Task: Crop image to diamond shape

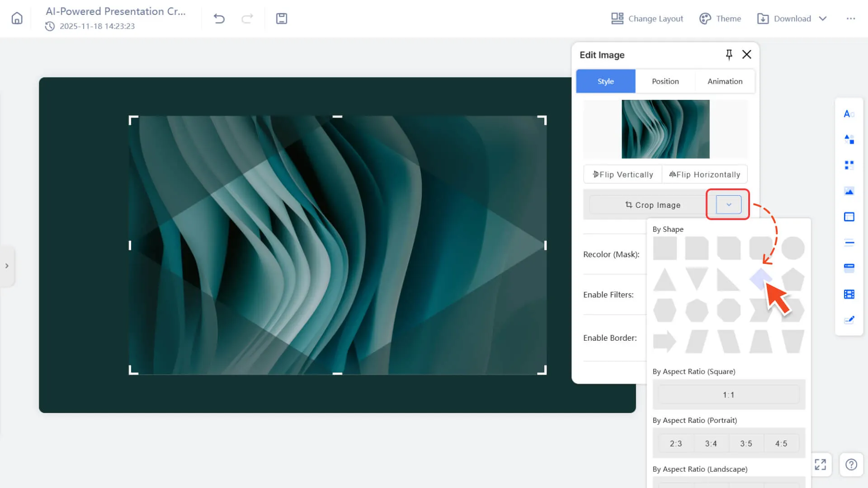Action: (x=761, y=279)
